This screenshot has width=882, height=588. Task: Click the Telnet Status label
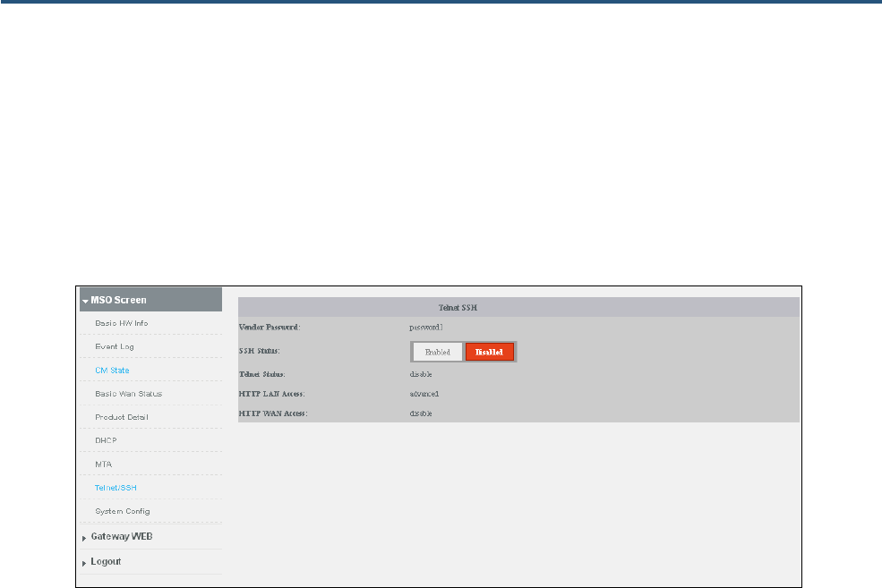click(262, 374)
